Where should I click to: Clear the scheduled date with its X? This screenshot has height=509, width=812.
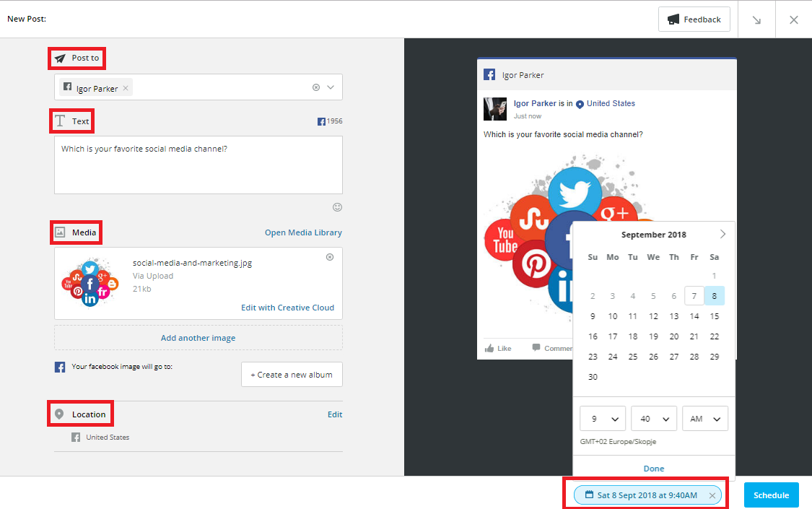(712, 495)
